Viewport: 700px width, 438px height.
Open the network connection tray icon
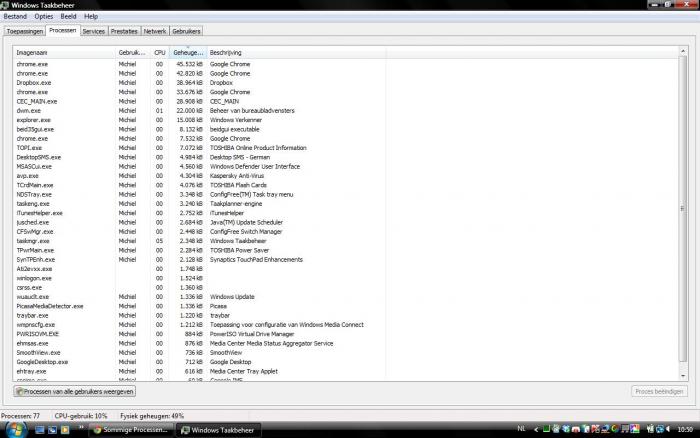pos(659,429)
